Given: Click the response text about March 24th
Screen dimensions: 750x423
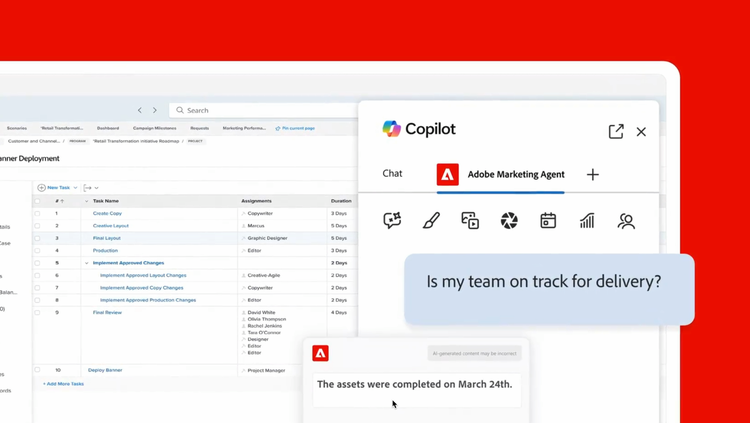Looking at the screenshot, I should click(x=415, y=384).
